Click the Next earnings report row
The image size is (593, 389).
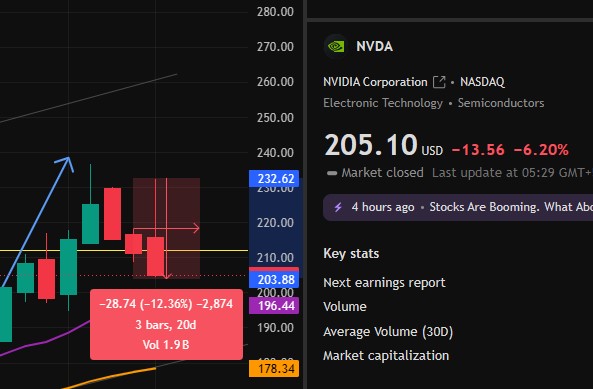click(x=384, y=282)
